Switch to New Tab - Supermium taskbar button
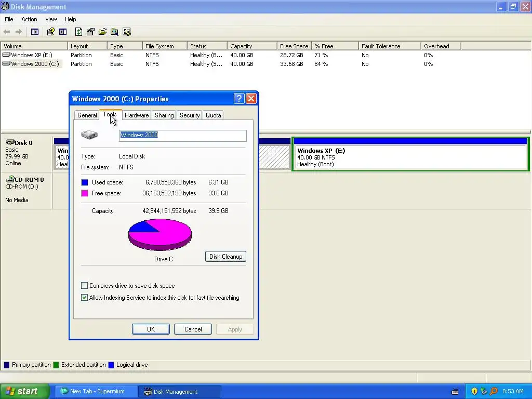 coord(97,391)
